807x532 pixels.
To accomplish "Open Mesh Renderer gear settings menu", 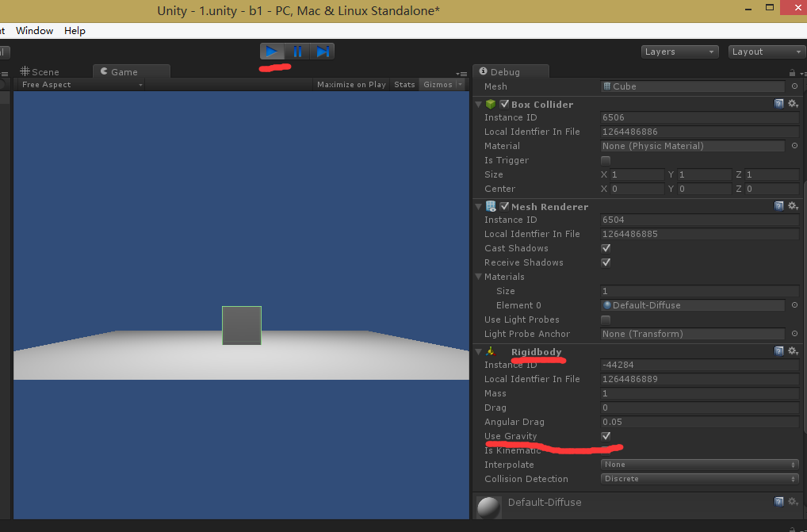I will pos(793,206).
